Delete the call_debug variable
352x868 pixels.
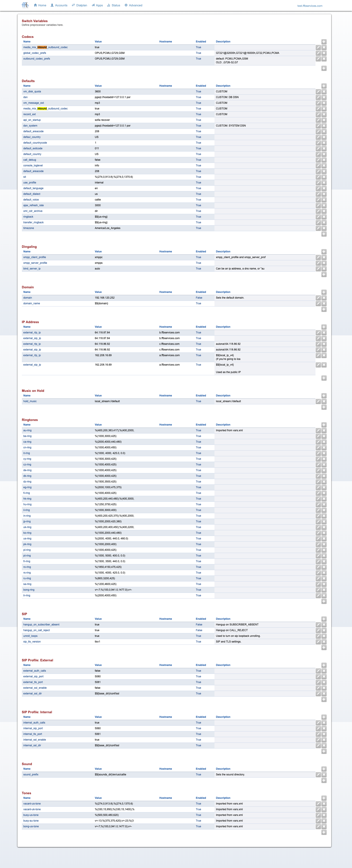[324, 160]
